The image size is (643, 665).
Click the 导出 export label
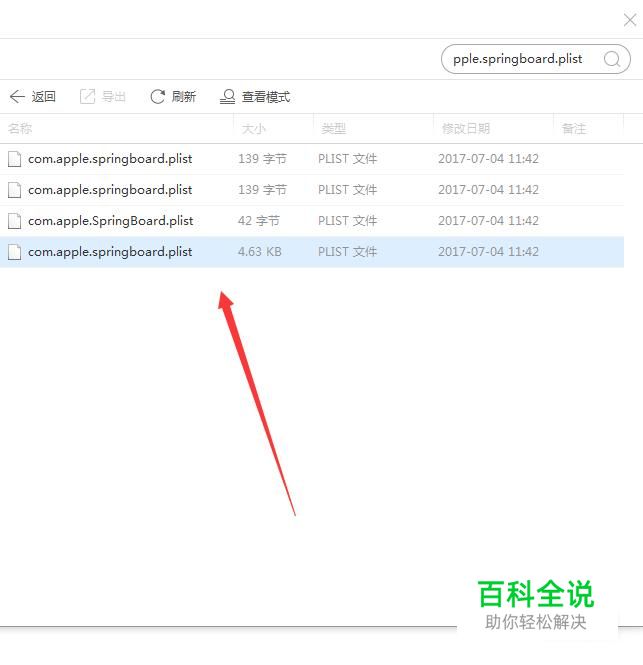click(114, 97)
